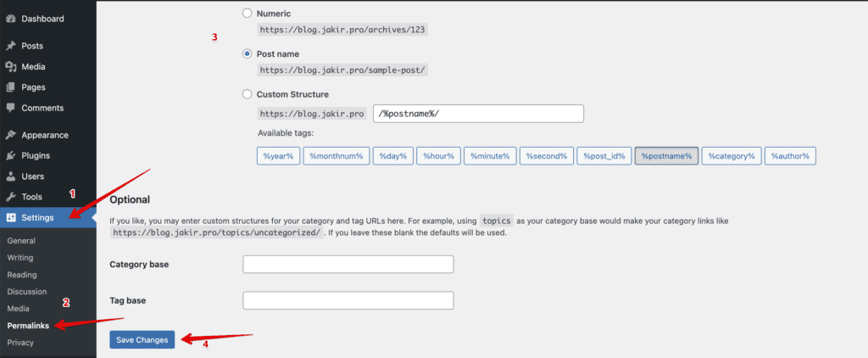Viewport: 868px width, 358px height.
Task: Click the Posts pushpin icon
Action: click(x=10, y=46)
